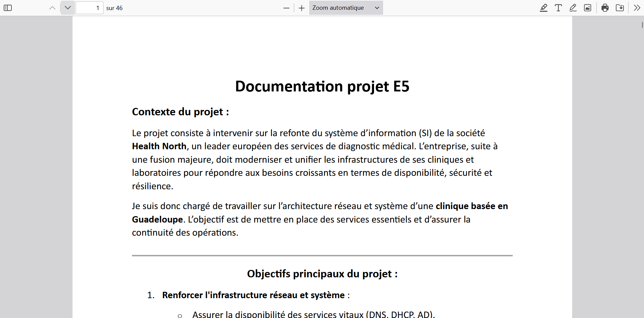Click the bold 'Health North' text

(x=159, y=146)
